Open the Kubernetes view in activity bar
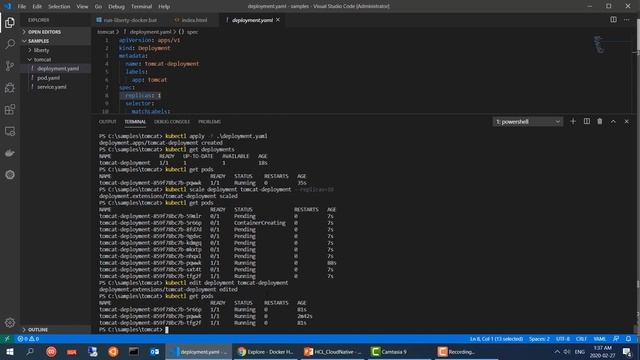This screenshot has width=640, height=360. pos(10,175)
